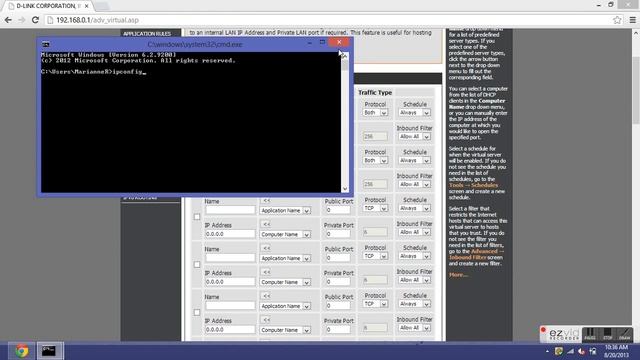Click the cmd window vertical scrollbar

coord(345,122)
